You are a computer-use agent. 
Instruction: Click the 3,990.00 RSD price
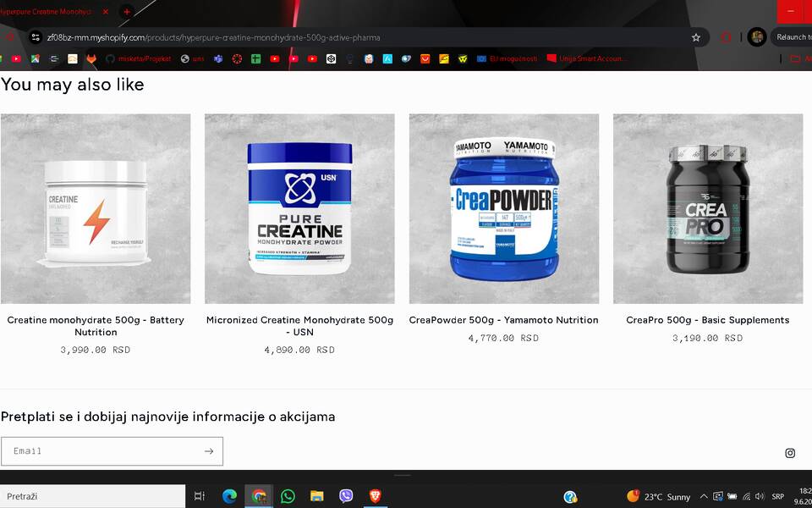(96, 350)
